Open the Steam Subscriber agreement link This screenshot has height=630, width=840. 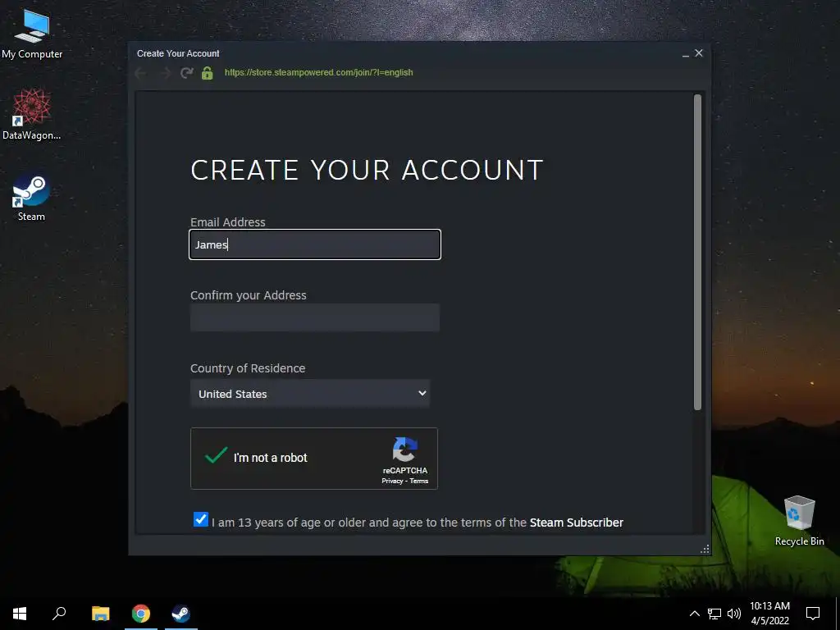pos(577,523)
